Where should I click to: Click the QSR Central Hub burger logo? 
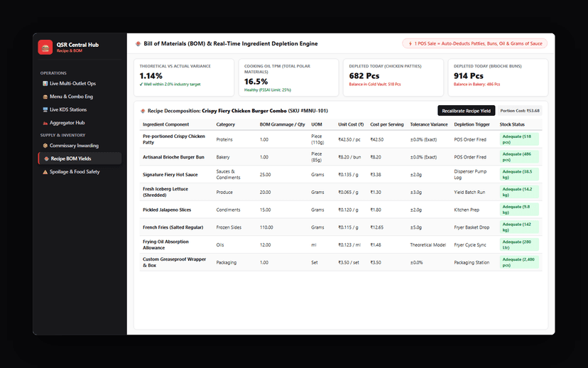pyautogui.click(x=45, y=48)
